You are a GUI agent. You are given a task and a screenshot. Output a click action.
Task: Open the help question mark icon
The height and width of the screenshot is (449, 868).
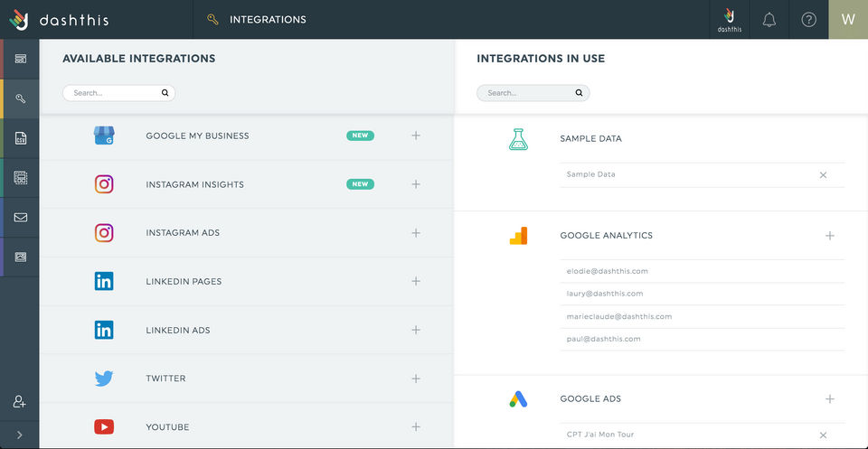(x=808, y=20)
